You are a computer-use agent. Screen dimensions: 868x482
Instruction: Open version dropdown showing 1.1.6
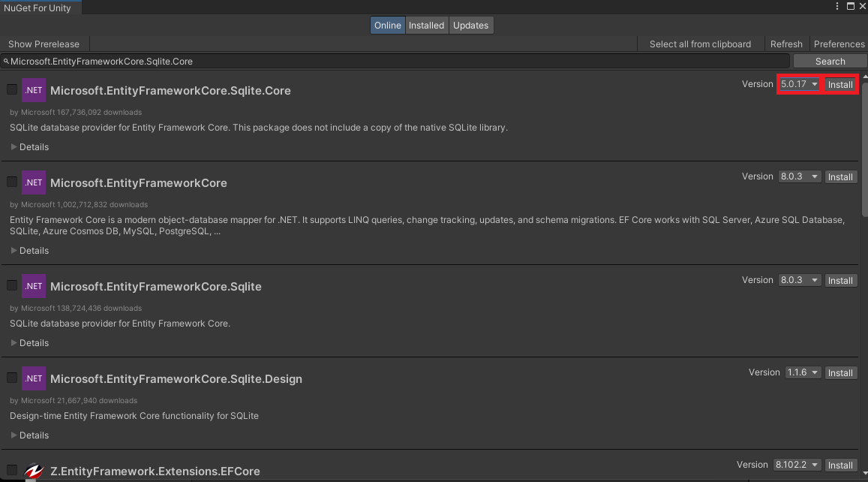[802, 373]
